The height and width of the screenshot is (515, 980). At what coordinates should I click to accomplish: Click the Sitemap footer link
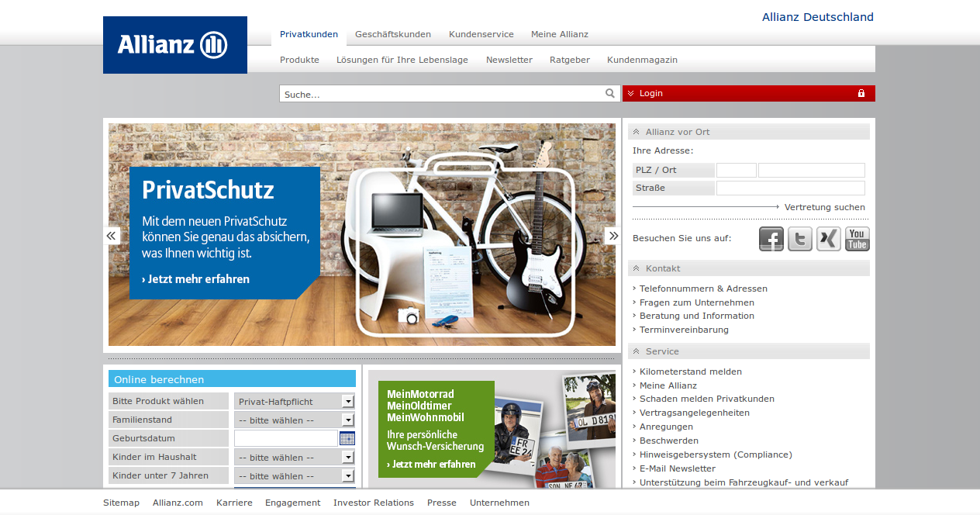(121, 503)
